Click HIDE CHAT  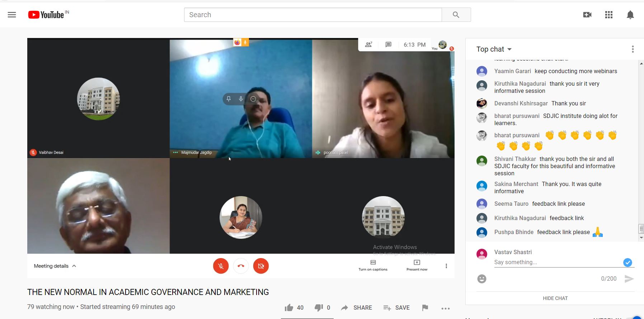tap(555, 298)
